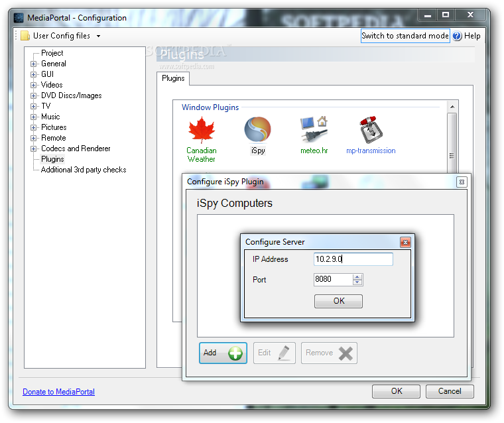Increase Port value with up arrow

(x=357, y=276)
